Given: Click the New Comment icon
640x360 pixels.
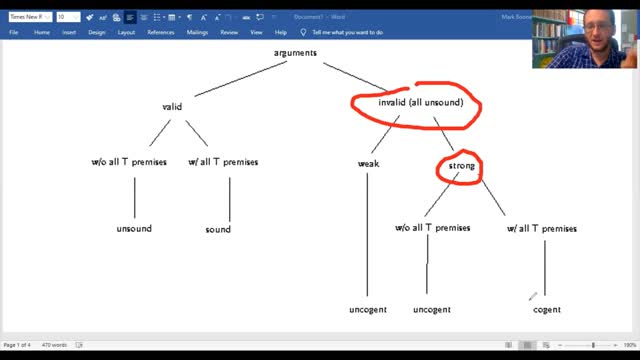Looking at the screenshot, I should pyautogui.click(x=260, y=17).
